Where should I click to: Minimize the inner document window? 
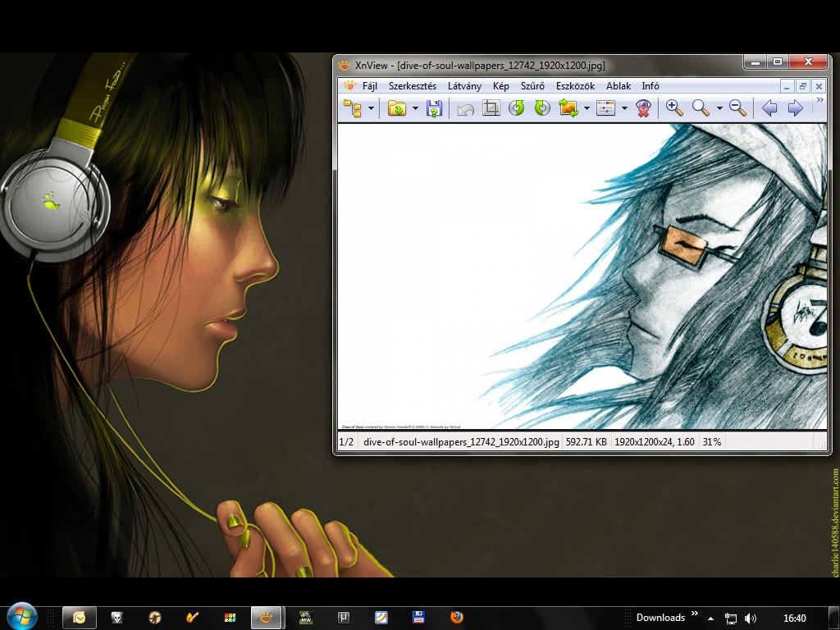[x=787, y=85]
